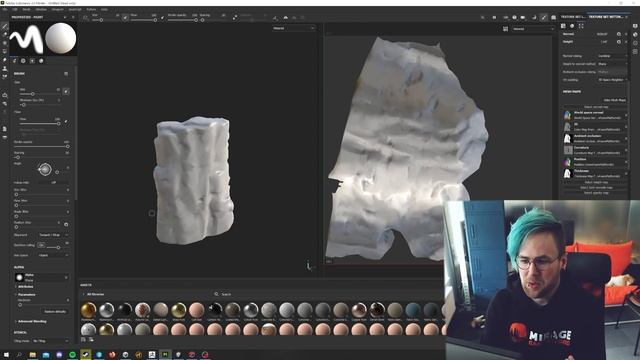Open the Size space dropdown

(53, 256)
